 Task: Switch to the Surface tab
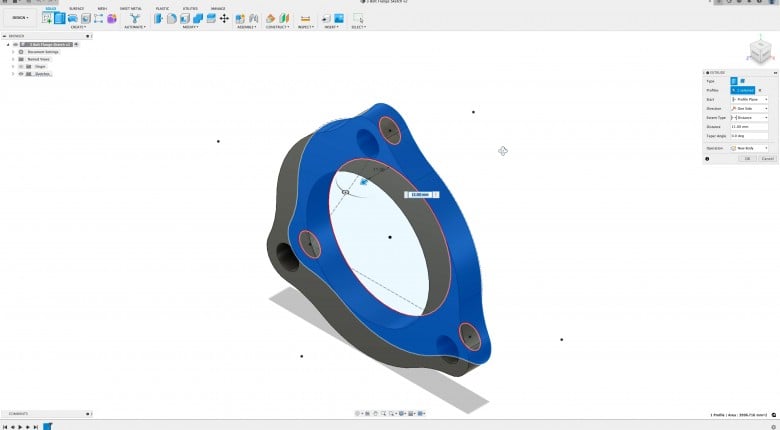[77, 8]
